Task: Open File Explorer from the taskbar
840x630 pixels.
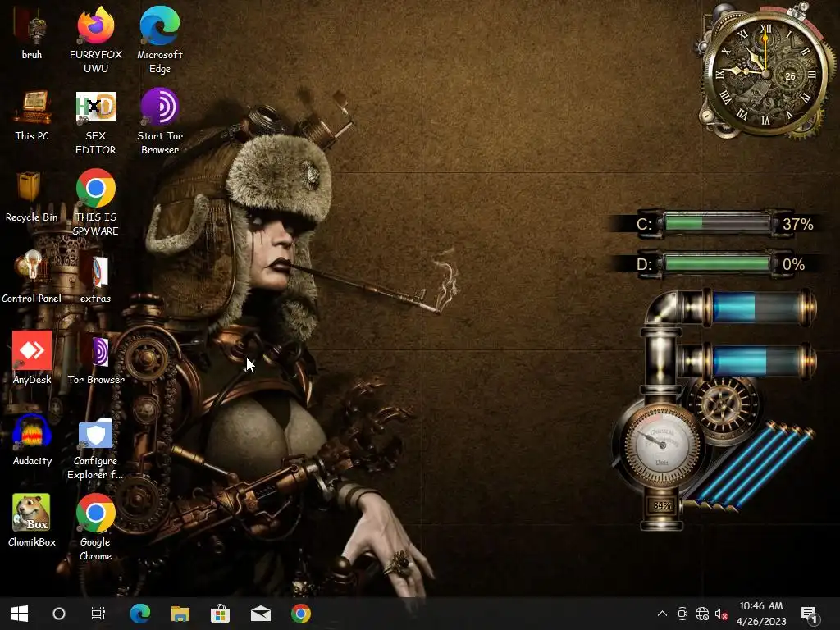Action: pyautogui.click(x=180, y=614)
